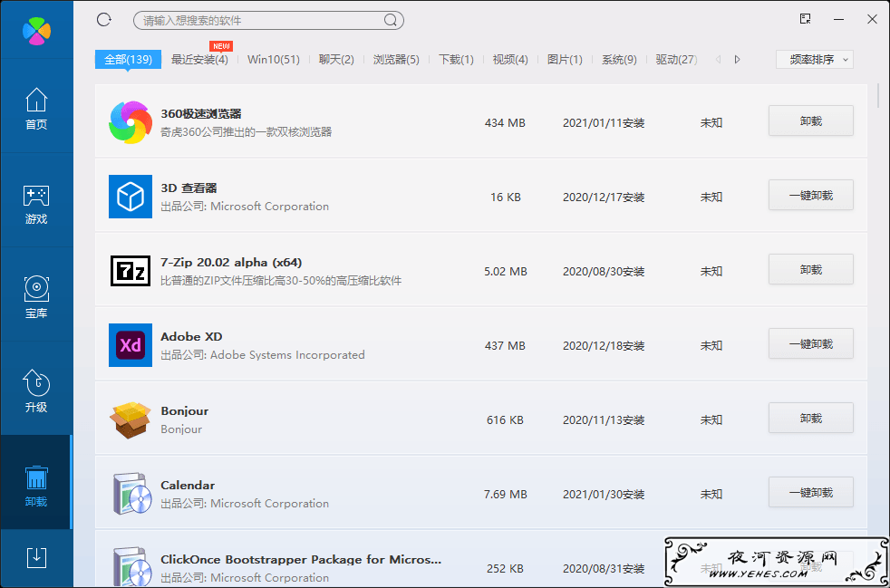890x588 pixels.
Task: Click the 2021/01/30安装 date text
Action: [604, 495]
